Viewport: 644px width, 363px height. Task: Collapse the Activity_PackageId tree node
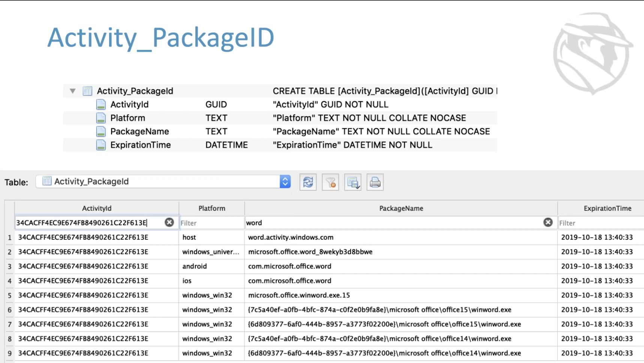73,91
